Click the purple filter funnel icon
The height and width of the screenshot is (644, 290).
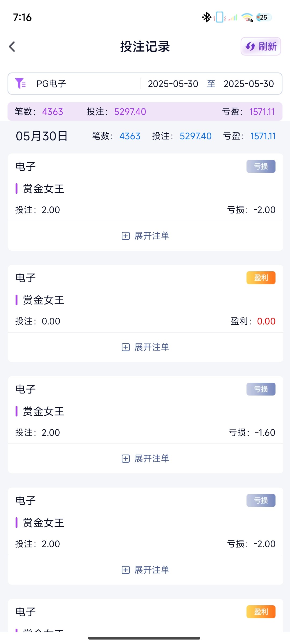pyautogui.click(x=20, y=83)
